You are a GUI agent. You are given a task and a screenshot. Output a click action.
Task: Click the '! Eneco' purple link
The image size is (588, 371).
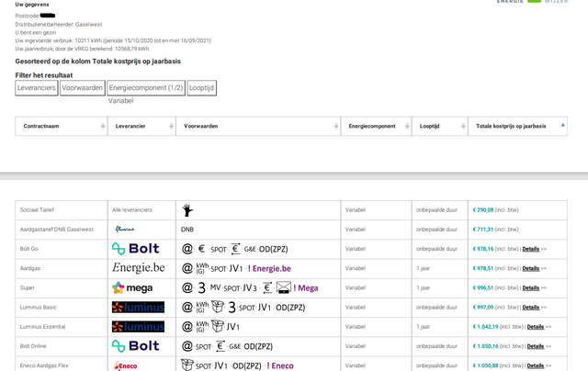(280, 365)
